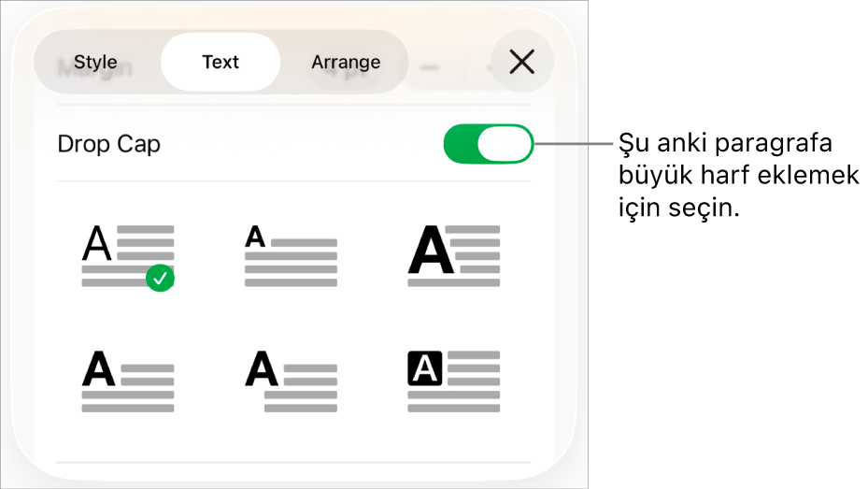Choose the small raised cap style thumbnail
Screen dimensions: 868x489
tap(291, 255)
